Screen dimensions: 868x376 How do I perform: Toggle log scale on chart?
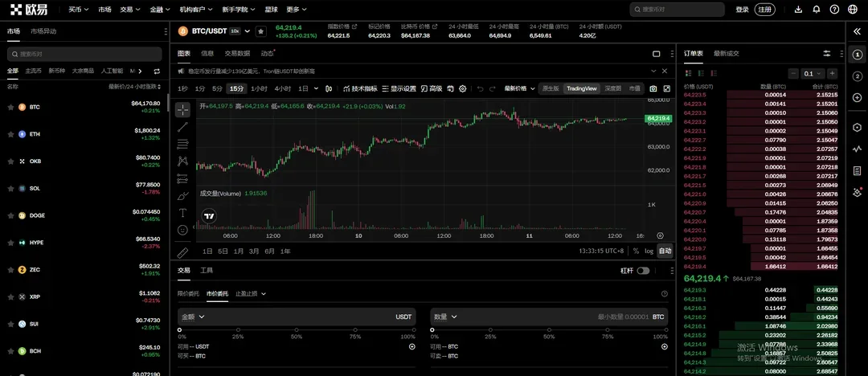point(649,251)
